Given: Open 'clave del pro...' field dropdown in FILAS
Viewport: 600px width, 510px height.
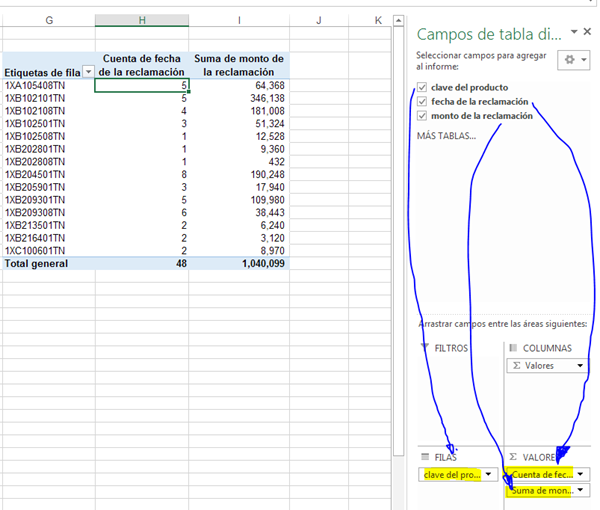Looking at the screenshot, I should (x=489, y=474).
